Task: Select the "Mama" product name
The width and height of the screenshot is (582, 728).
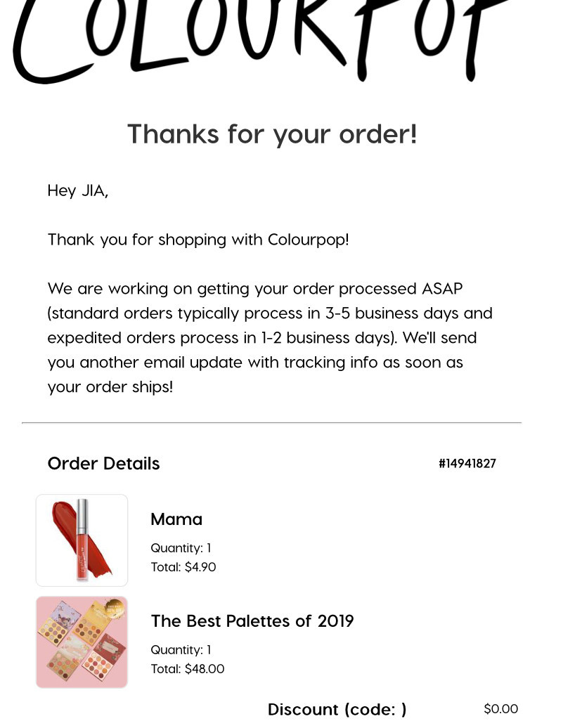Action: tap(176, 519)
